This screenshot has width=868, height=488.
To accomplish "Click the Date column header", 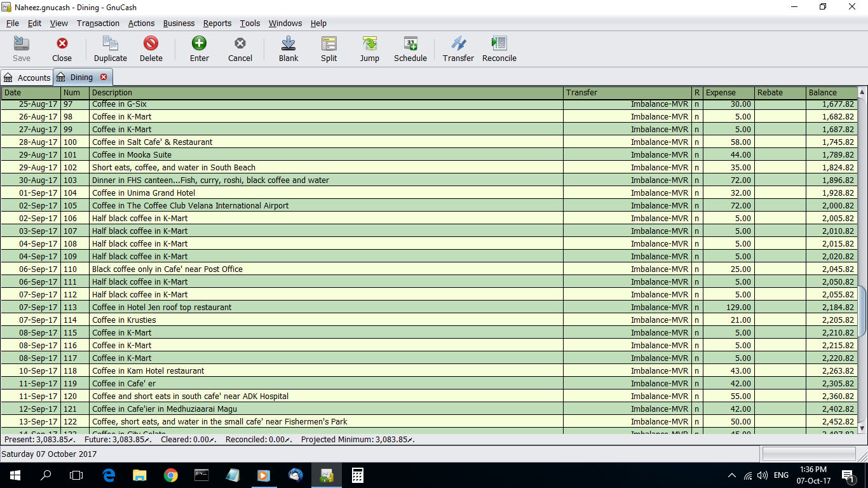I will coord(31,93).
